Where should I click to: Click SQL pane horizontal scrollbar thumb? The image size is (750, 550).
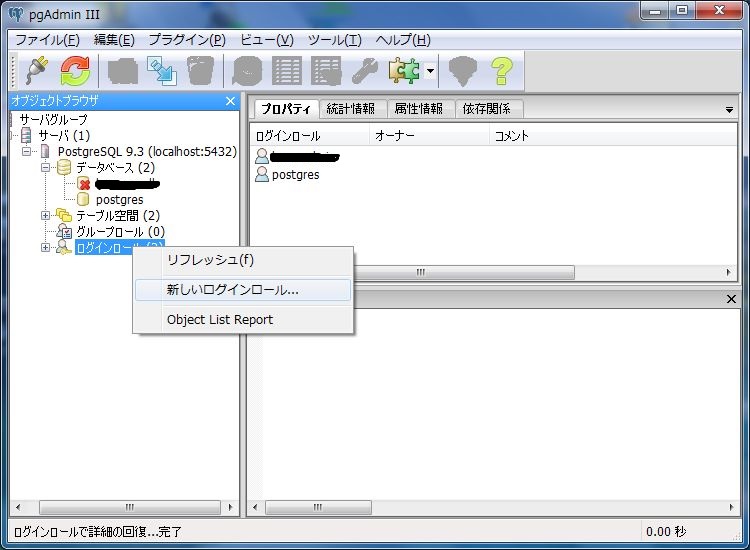(x=318, y=507)
